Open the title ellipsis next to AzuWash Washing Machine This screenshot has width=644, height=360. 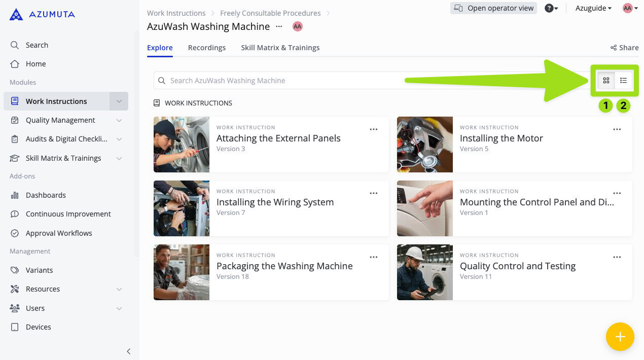(279, 26)
